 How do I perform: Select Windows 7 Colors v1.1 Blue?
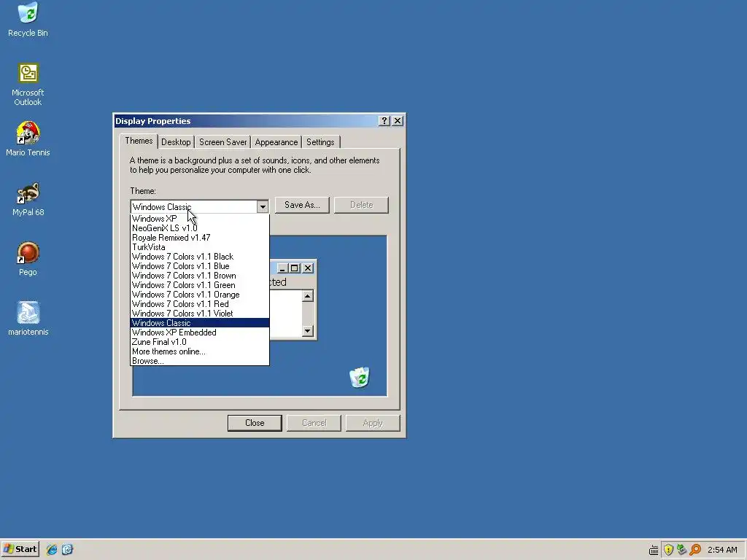[x=200, y=266]
